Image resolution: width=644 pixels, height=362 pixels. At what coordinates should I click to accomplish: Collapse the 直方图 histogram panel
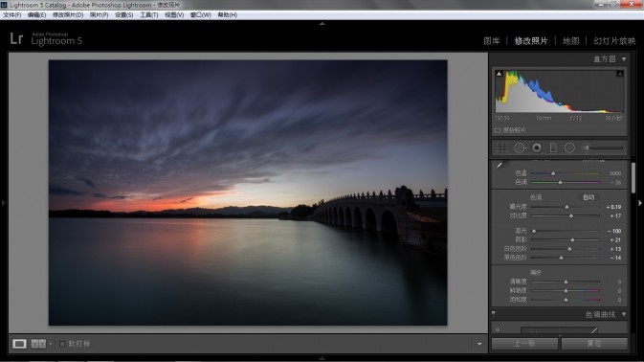[624, 59]
